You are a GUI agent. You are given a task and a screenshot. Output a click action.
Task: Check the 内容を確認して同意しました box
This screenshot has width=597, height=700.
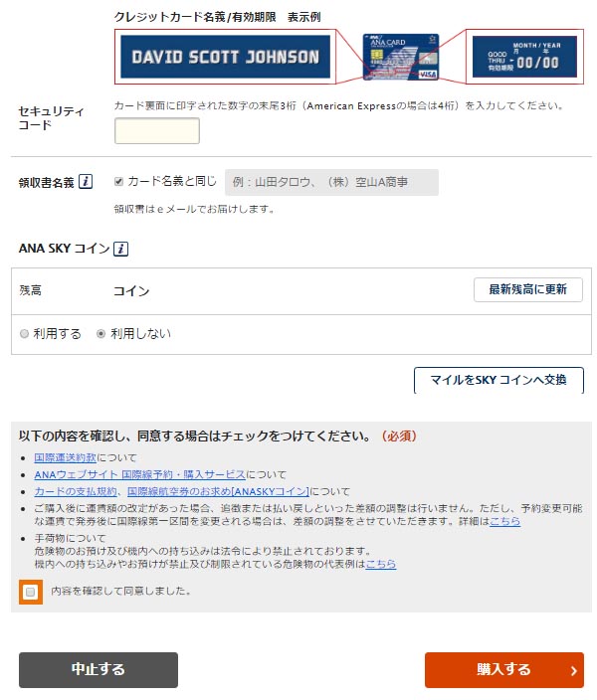click(x=31, y=592)
